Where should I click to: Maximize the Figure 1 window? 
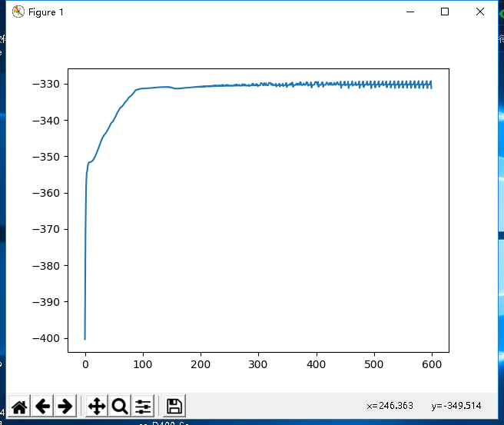click(x=445, y=12)
